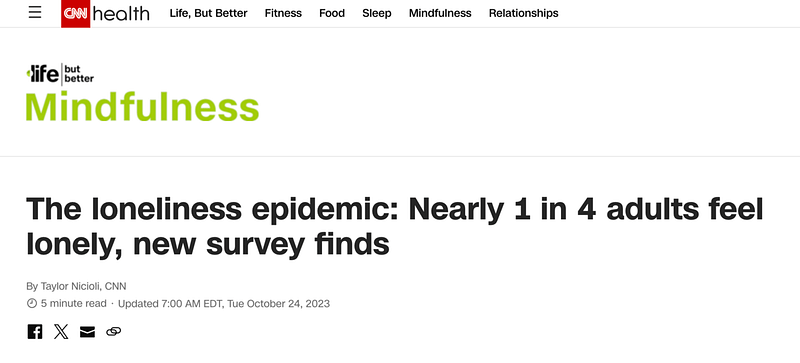
Task: Click the clock icon beside read time
Action: point(32,304)
